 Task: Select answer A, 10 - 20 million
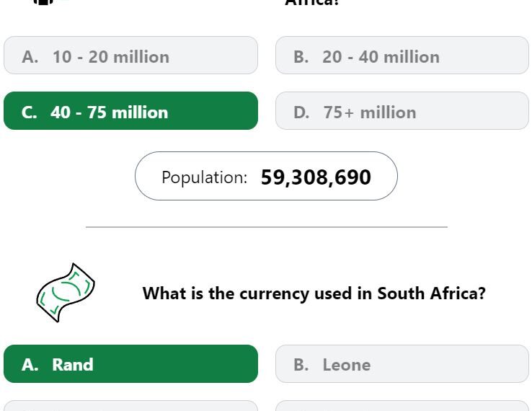pyautogui.click(x=130, y=56)
